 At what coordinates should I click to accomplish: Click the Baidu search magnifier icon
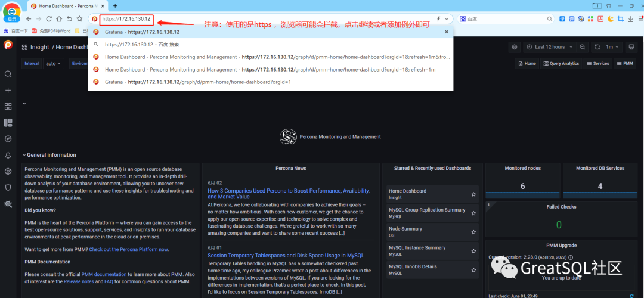coord(550,19)
